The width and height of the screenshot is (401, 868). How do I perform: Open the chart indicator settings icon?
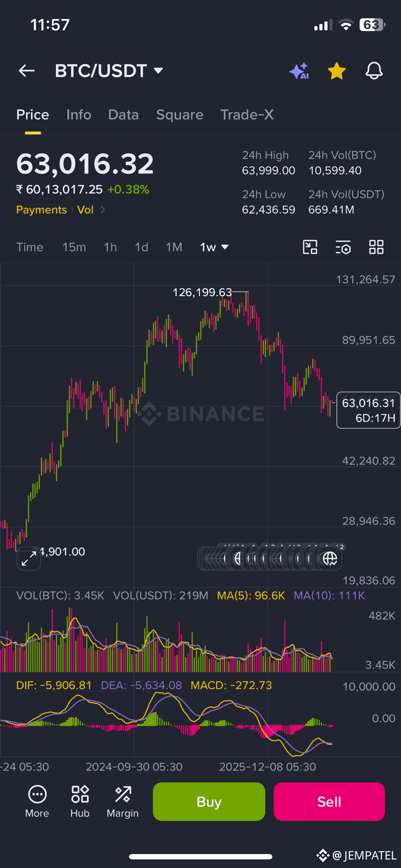343,247
